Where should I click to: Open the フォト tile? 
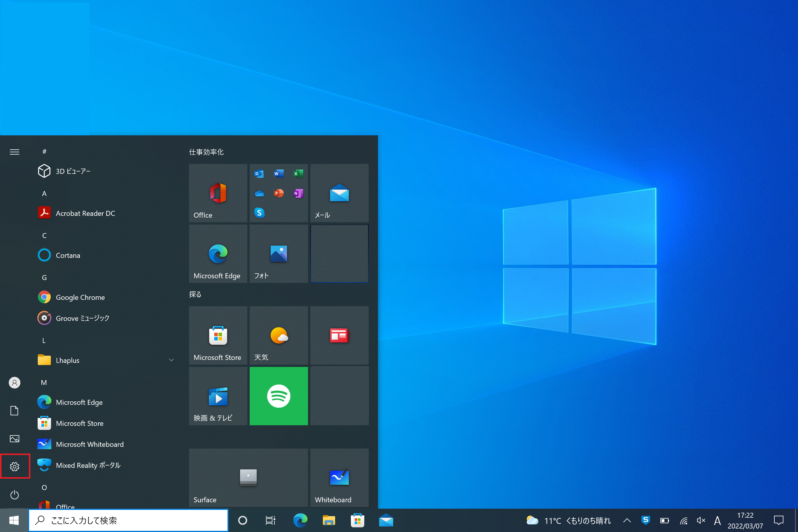pyautogui.click(x=279, y=253)
